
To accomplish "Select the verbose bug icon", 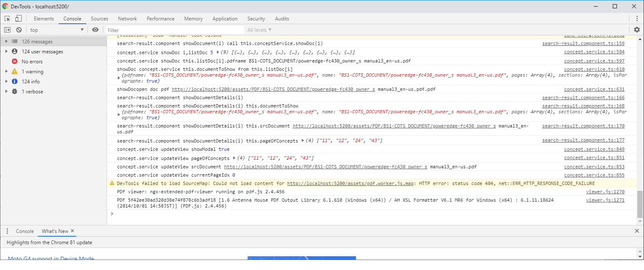I will [x=15, y=92].
